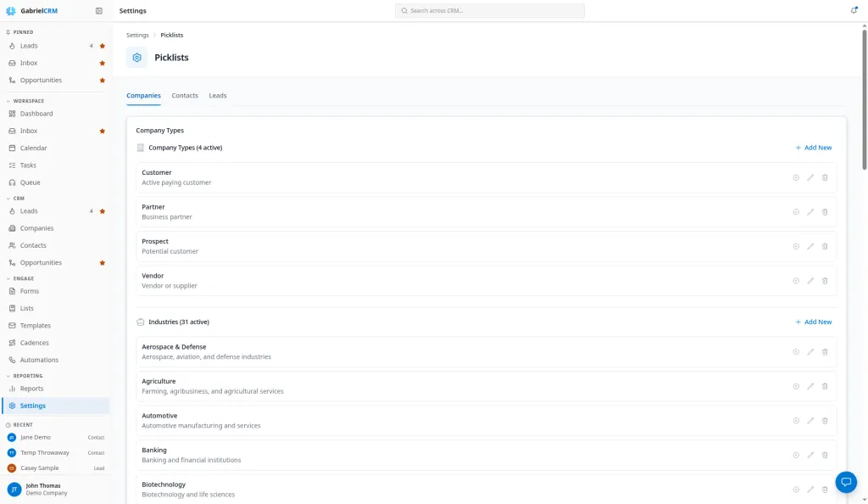Open Automations in the Engage section

[x=55, y=360]
